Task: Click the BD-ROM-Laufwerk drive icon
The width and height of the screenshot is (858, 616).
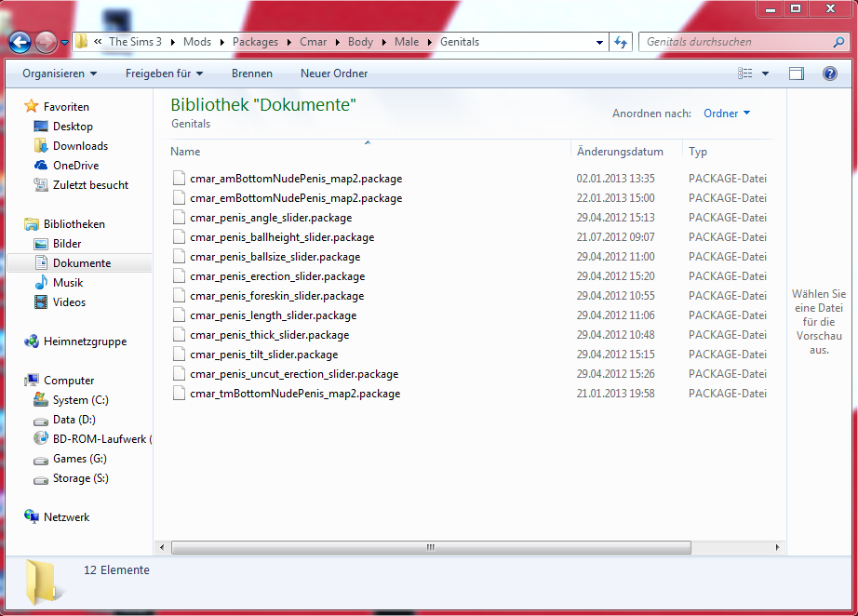Action: pos(41,438)
